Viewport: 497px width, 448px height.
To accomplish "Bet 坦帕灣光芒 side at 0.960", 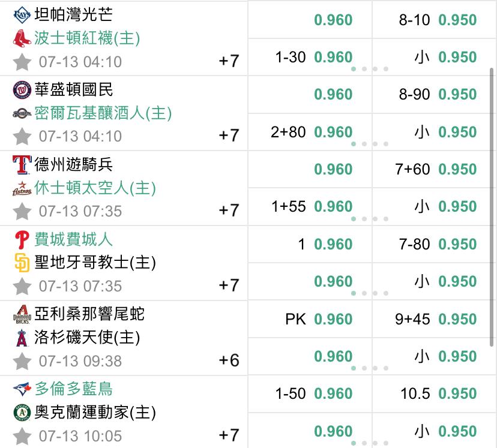I will coord(310,20).
